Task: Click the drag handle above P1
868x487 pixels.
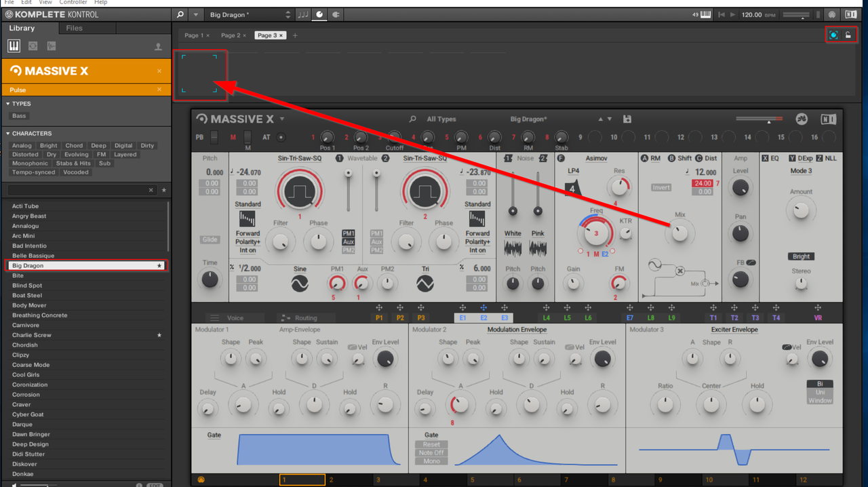Action: pos(379,308)
